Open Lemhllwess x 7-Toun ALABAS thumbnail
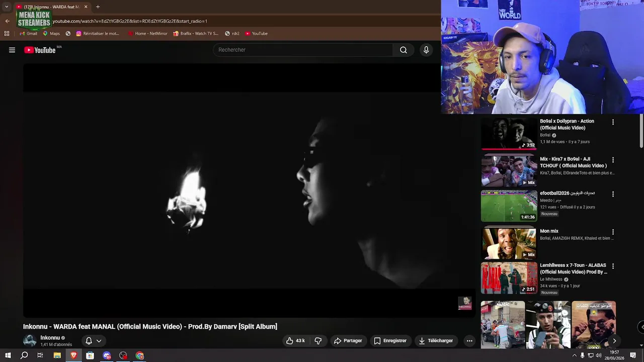644x362 pixels. [x=509, y=278]
